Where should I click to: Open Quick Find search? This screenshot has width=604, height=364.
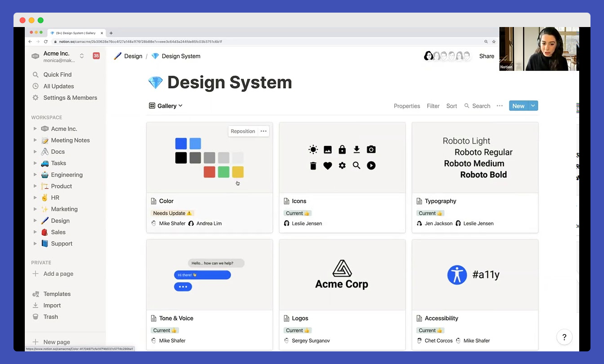tap(57, 74)
